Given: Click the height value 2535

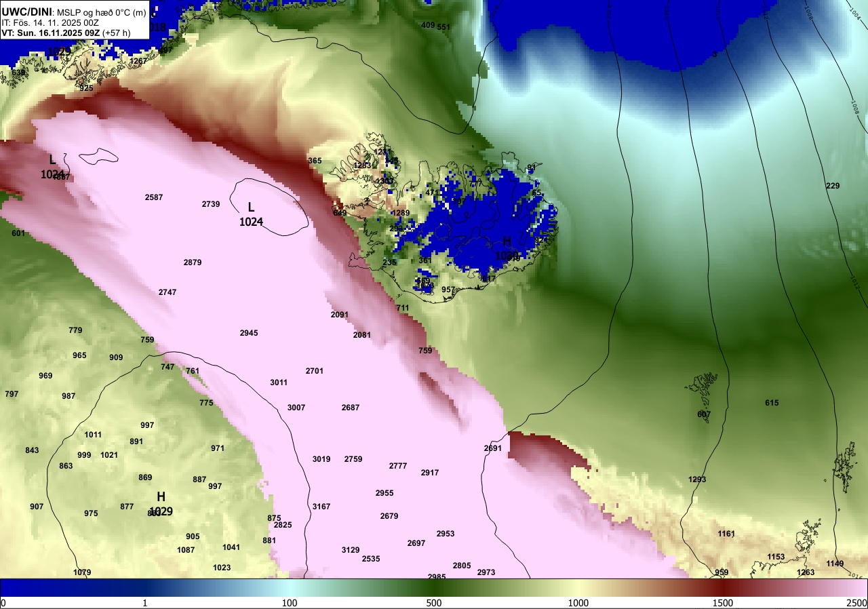Looking at the screenshot, I should click(371, 559).
